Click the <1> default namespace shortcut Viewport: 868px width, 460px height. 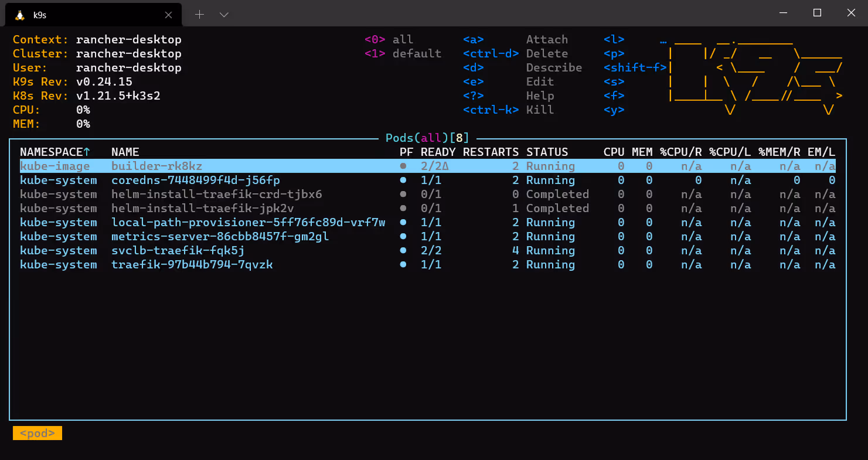403,54
